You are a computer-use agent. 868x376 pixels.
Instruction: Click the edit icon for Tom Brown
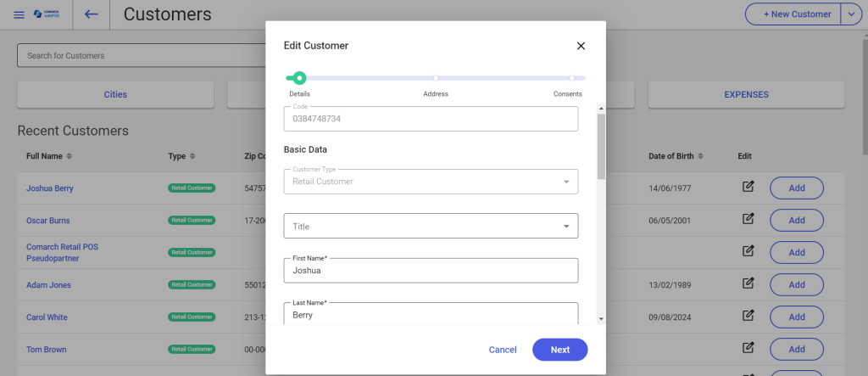(748, 348)
